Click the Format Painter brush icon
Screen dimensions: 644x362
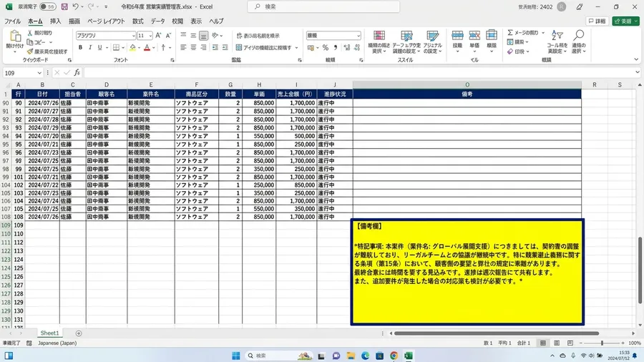tap(30, 52)
